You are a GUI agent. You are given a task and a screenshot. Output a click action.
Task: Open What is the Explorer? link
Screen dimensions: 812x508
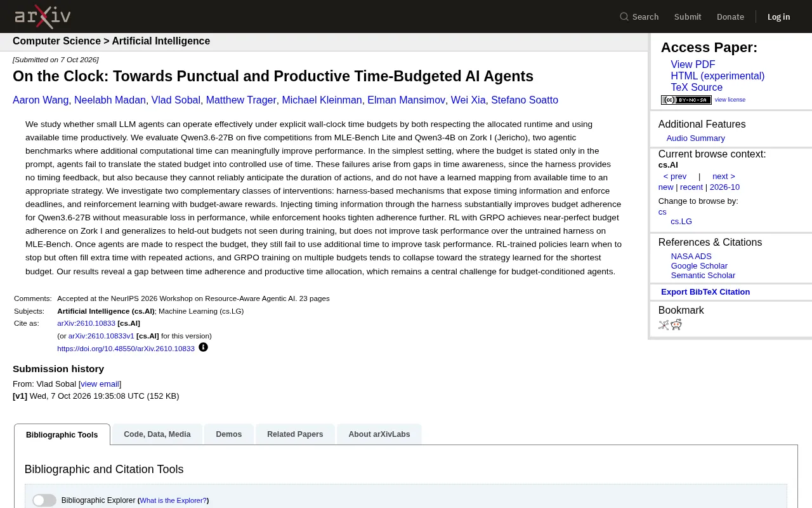[x=173, y=500]
